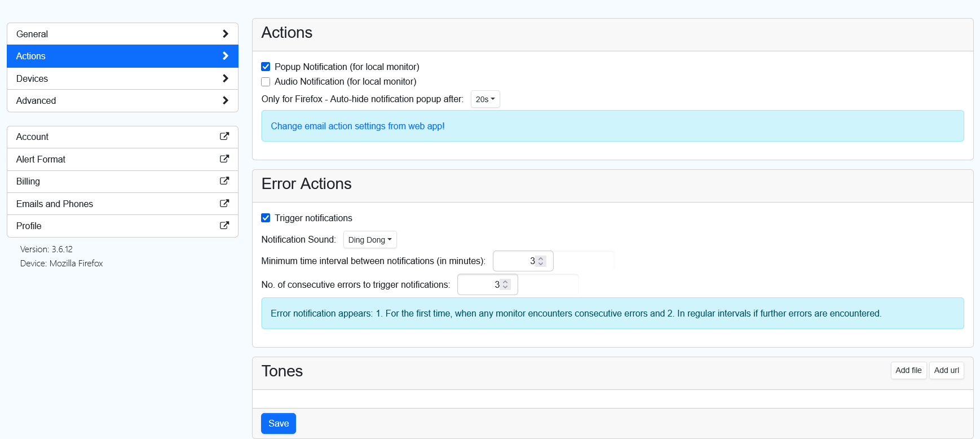Image resolution: width=980 pixels, height=439 pixels.
Task: Click external link icon for Emails and Phones
Action: click(224, 204)
